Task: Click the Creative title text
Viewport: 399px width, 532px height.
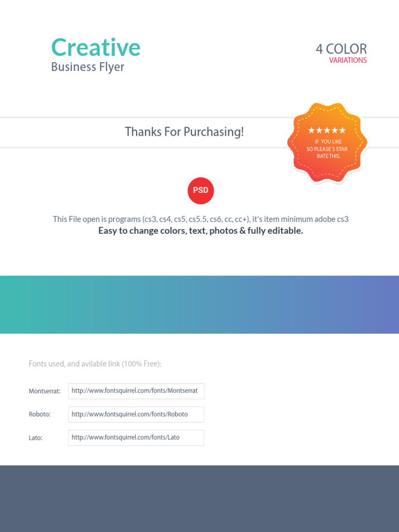Action: [x=96, y=47]
